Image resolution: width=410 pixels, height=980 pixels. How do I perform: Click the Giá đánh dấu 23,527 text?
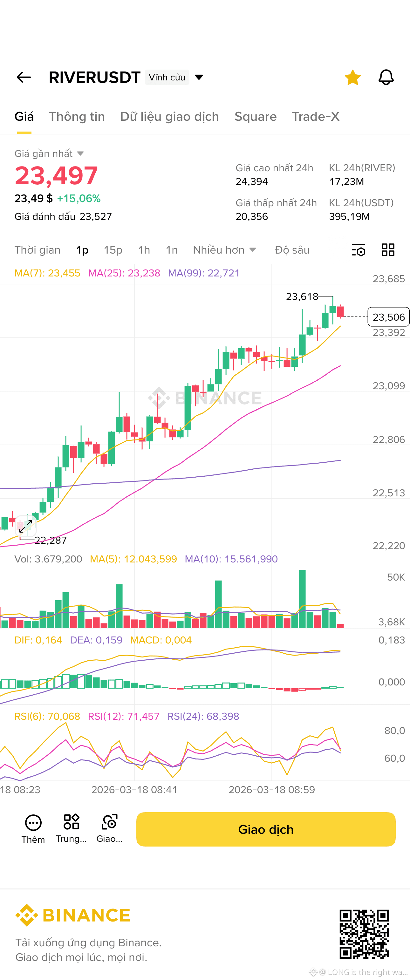point(63,216)
